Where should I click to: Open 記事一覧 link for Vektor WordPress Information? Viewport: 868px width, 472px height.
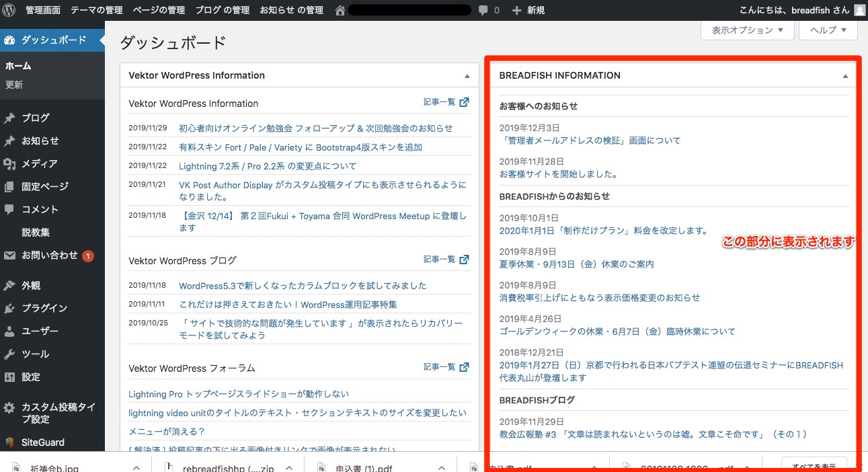click(x=439, y=102)
